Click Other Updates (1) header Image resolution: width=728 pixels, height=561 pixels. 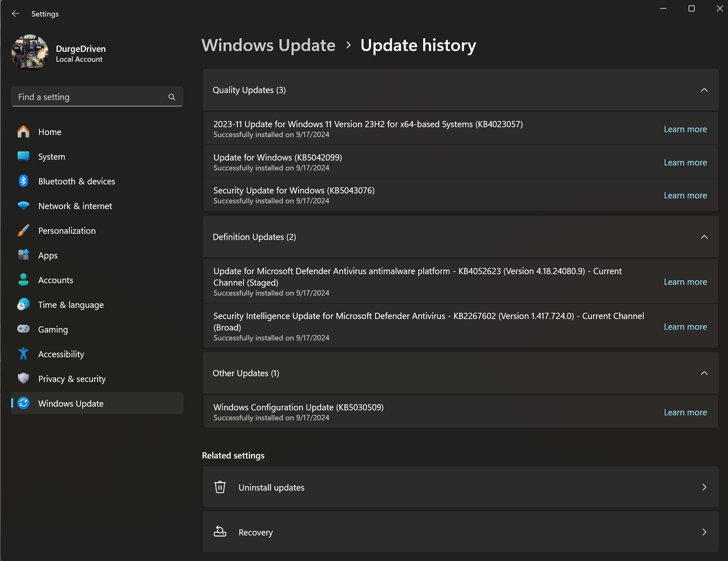[x=461, y=373]
